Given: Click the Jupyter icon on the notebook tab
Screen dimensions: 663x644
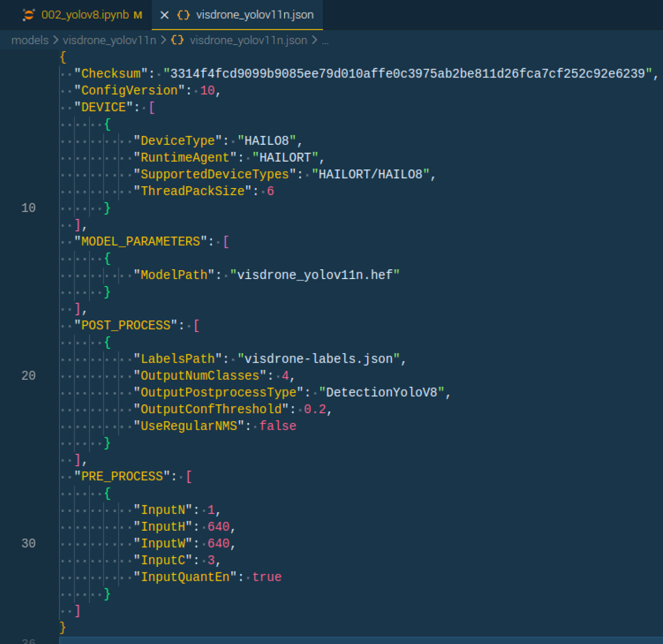Looking at the screenshot, I should (29, 15).
